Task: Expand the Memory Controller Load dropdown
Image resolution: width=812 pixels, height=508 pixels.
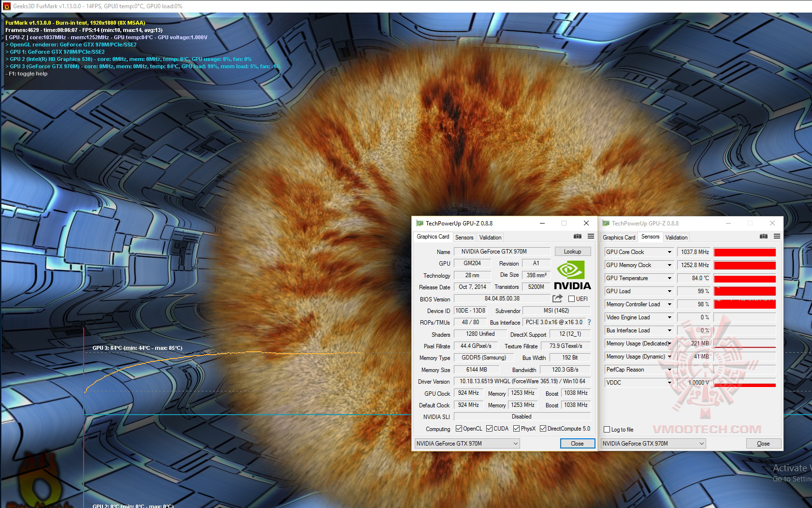Action: pos(669,304)
